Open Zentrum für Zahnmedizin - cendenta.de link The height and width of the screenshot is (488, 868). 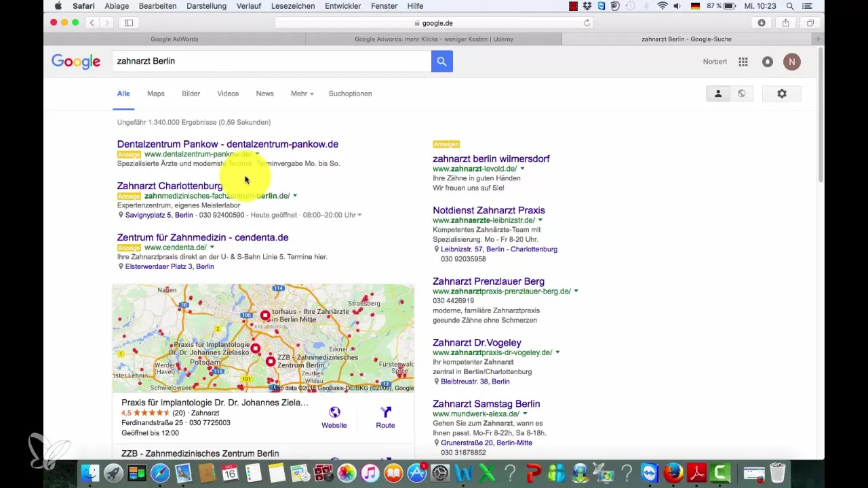[203, 237]
